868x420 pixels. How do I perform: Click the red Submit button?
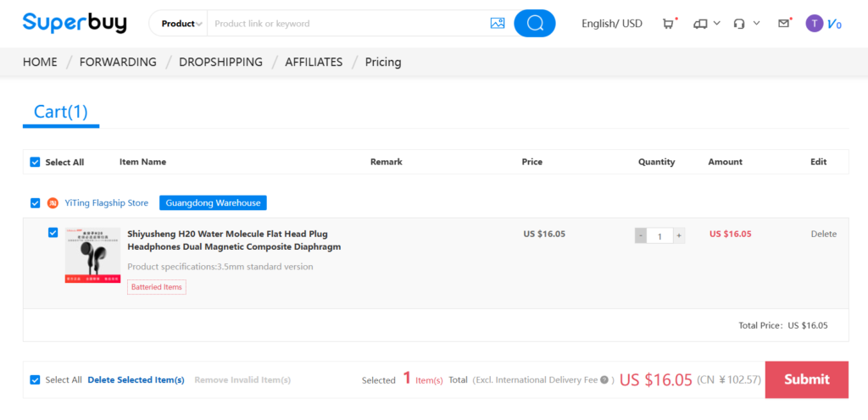(x=806, y=379)
